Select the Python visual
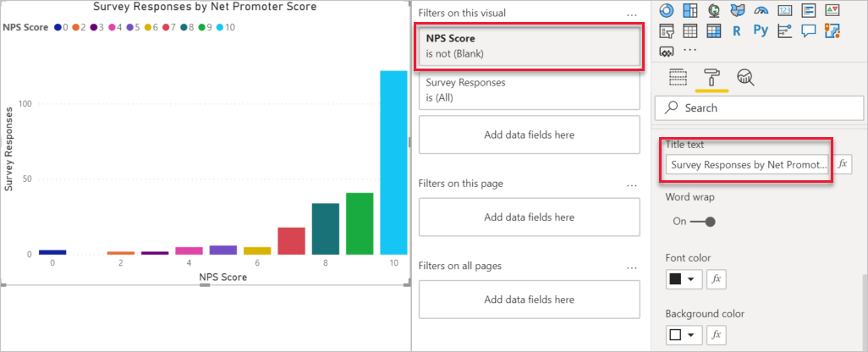Viewport: 868px width, 352px height. (x=761, y=30)
